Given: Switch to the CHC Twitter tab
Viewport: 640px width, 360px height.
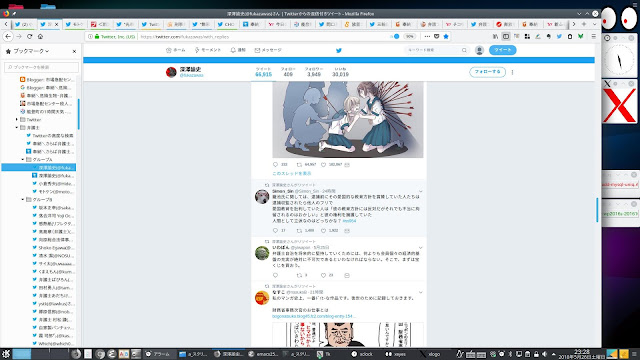Looking at the screenshot, I should coord(226,24).
